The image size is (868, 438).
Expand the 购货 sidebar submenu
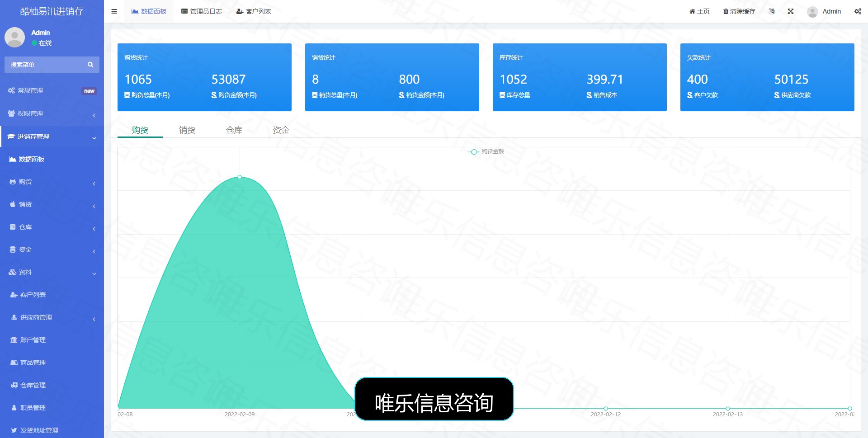click(x=52, y=182)
